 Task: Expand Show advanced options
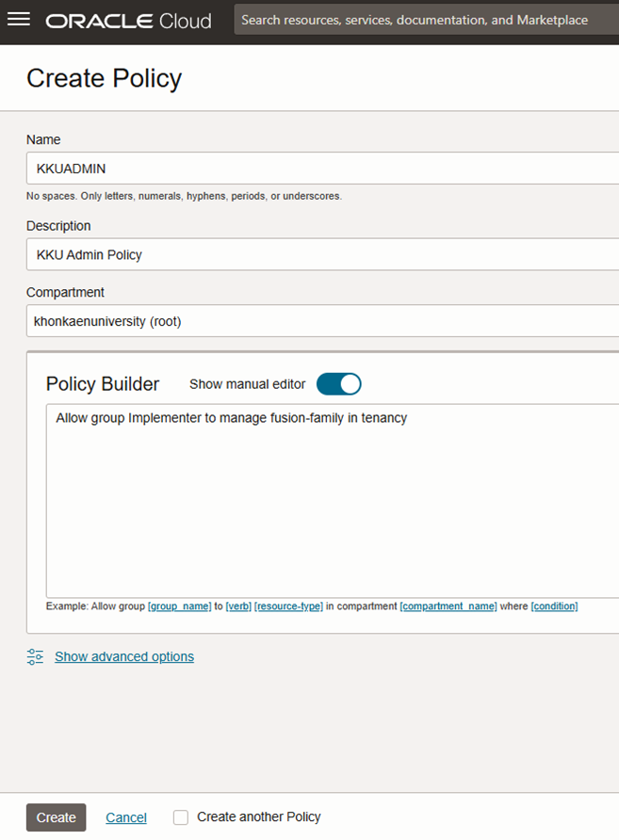click(124, 656)
